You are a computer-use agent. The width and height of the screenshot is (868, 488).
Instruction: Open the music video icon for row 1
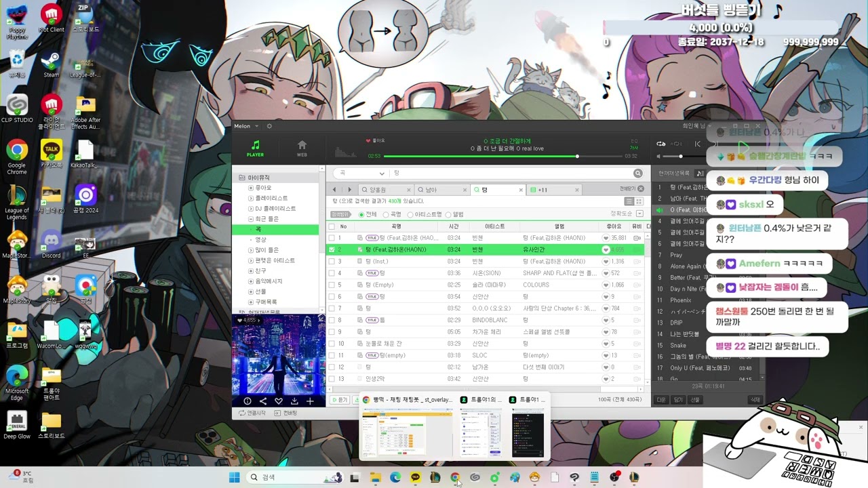(637, 238)
